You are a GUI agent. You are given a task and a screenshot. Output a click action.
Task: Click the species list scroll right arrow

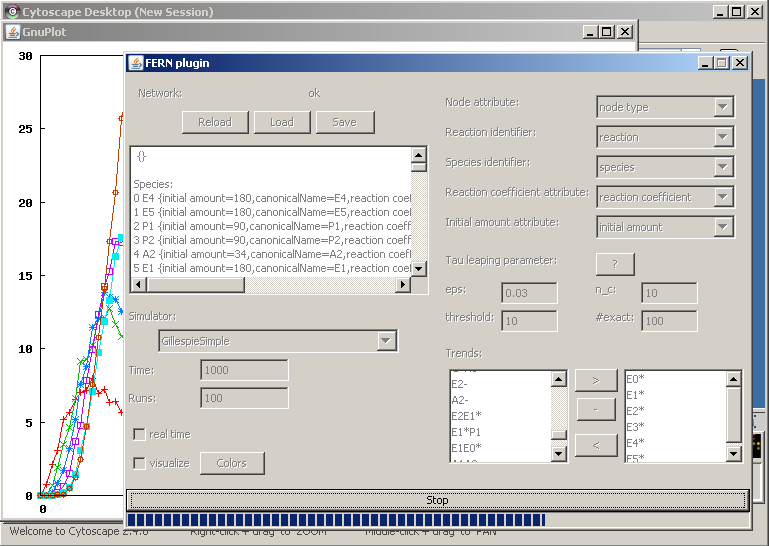(403, 285)
